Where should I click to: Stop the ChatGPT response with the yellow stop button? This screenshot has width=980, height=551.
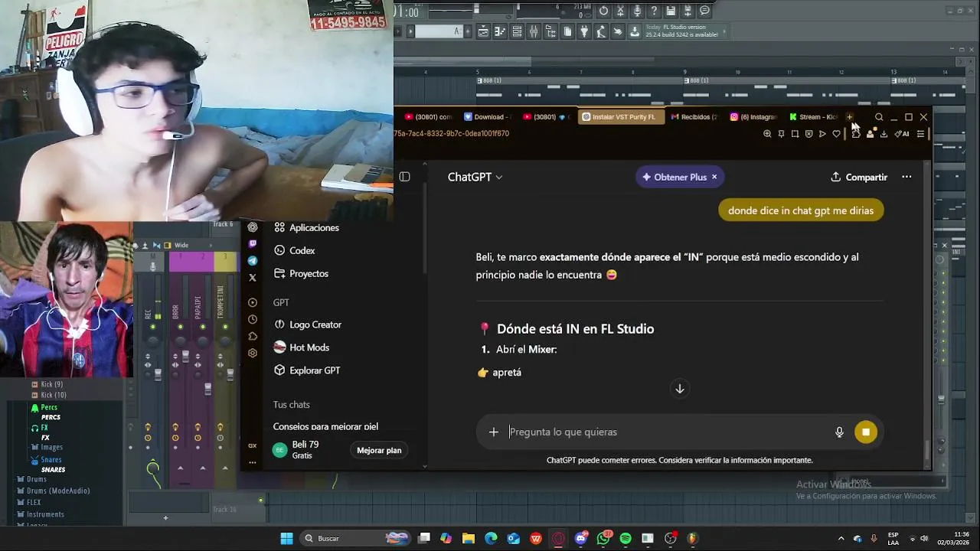pos(866,432)
